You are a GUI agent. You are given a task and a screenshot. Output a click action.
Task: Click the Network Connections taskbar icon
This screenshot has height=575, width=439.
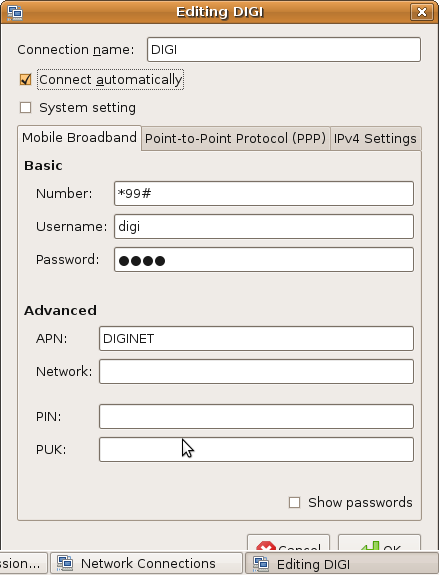[65, 563]
